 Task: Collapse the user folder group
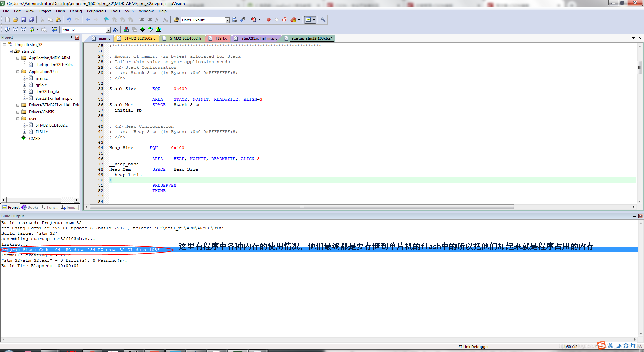click(x=18, y=119)
